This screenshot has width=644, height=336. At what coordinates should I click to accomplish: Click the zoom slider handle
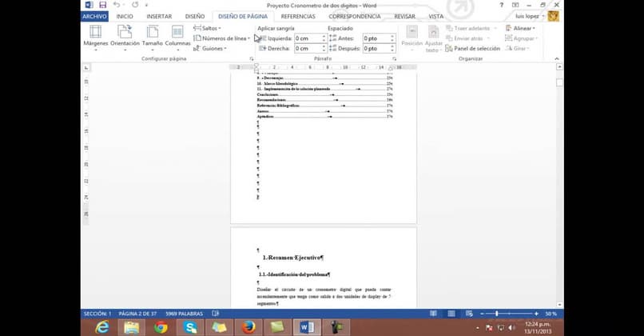click(496, 314)
